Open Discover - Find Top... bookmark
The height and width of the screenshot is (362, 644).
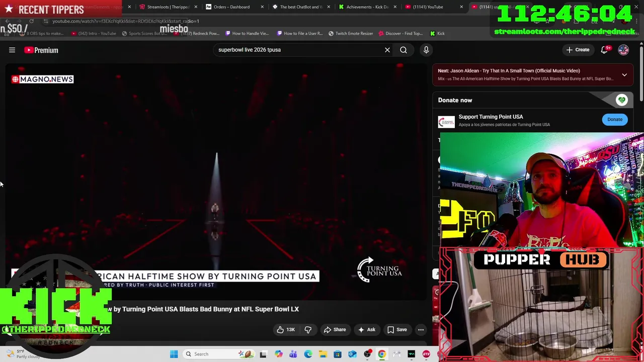click(400, 33)
